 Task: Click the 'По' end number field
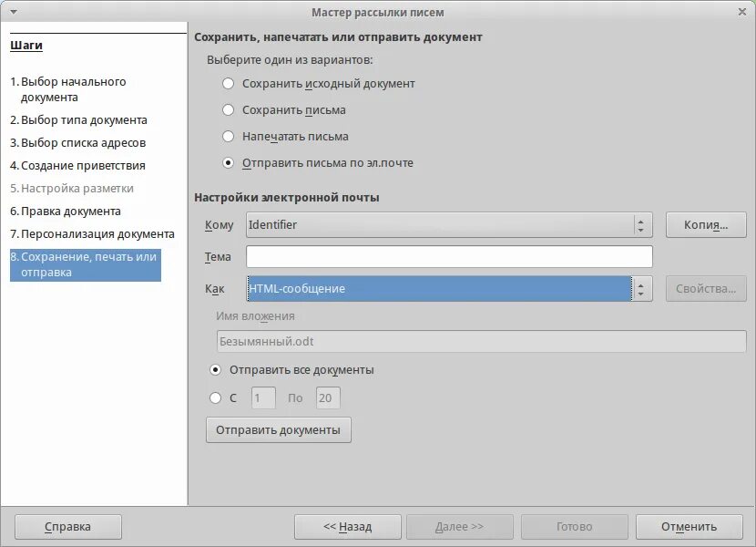pyautogui.click(x=328, y=397)
